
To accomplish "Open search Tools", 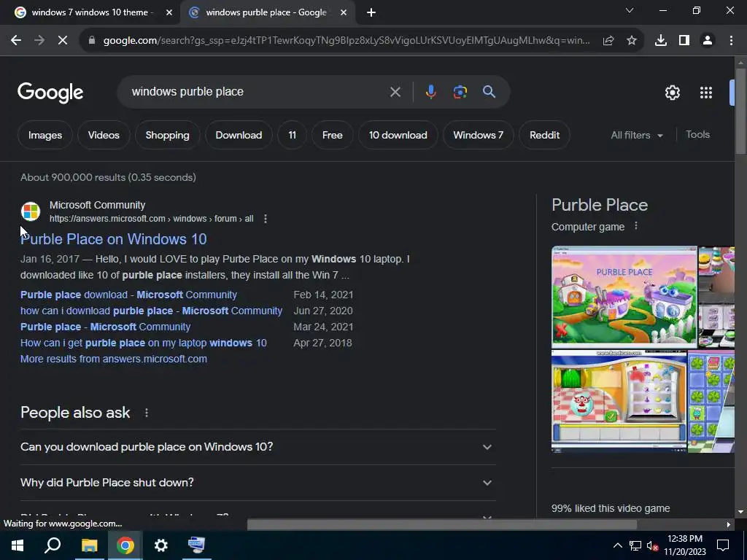I will (697, 135).
